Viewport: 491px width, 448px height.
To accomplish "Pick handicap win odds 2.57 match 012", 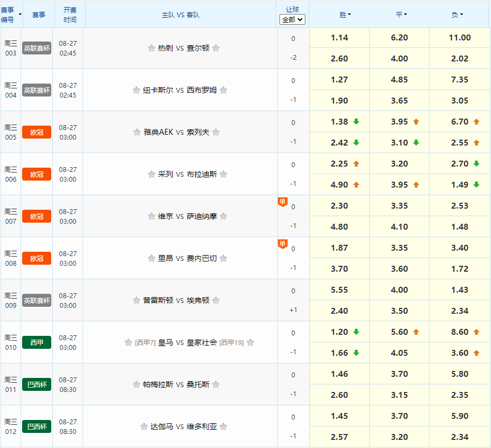I will pos(339,437).
